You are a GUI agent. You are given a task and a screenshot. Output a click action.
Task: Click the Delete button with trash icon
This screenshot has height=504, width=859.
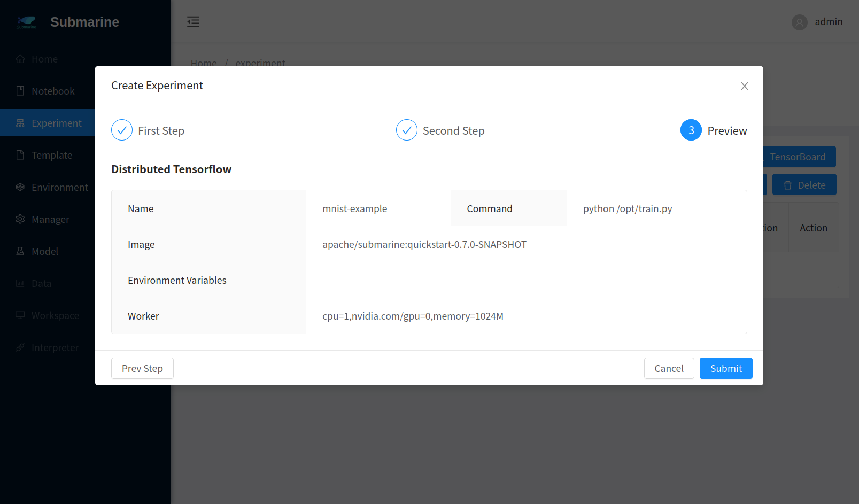click(804, 185)
